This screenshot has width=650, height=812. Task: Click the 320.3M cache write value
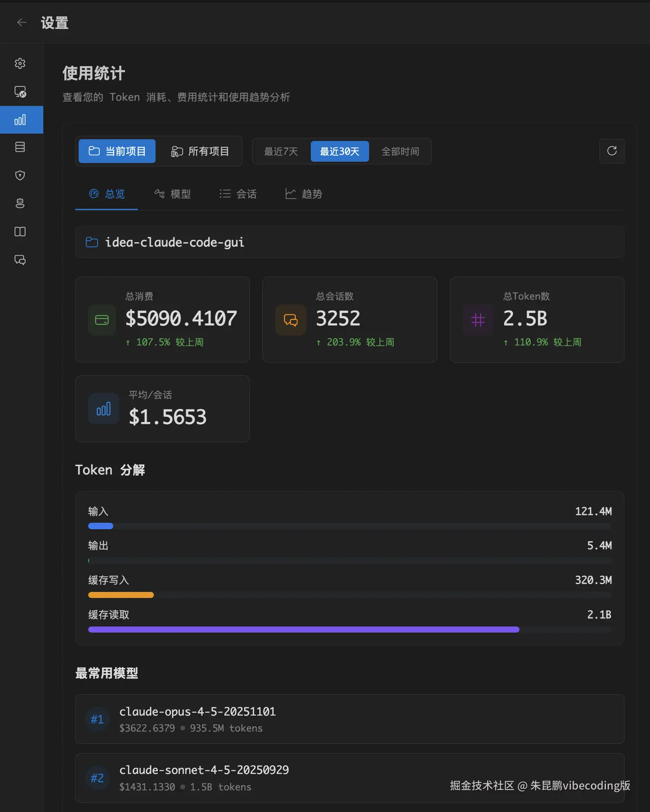(x=593, y=580)
